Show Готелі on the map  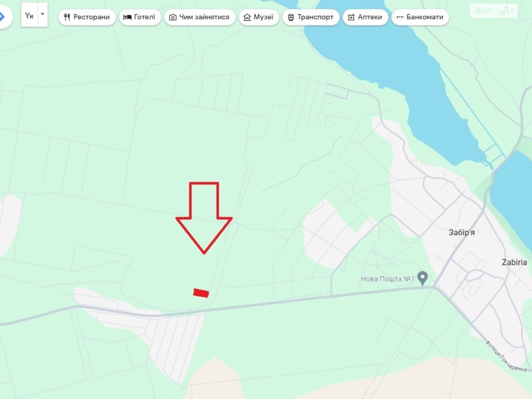tap(140, 17)
